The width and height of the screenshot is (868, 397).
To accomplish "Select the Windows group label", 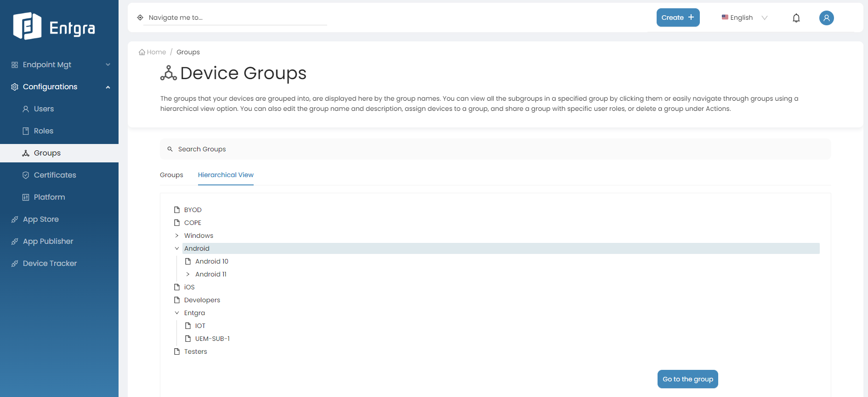I will pos(199,236).
